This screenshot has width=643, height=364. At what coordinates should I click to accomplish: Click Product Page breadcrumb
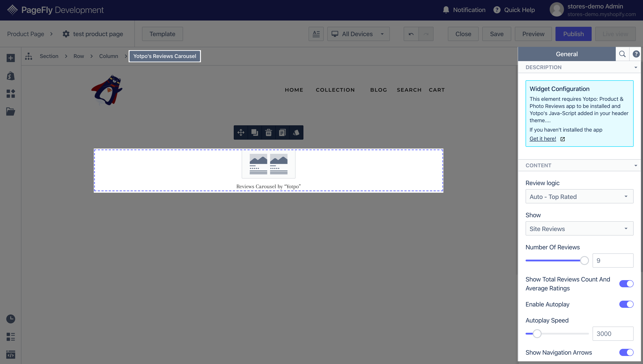(x=25, y=34)
